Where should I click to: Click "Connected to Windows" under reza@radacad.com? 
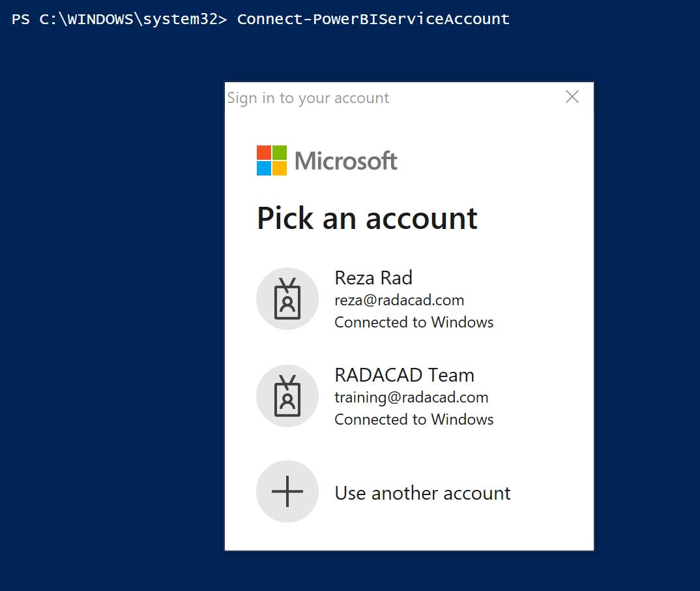tap(414, 322)
